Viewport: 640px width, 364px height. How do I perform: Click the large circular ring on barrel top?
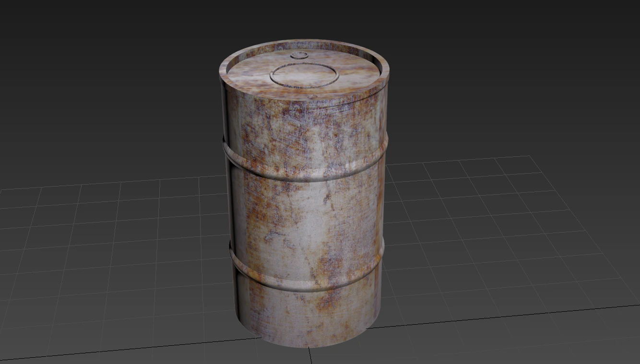[305, 76]
